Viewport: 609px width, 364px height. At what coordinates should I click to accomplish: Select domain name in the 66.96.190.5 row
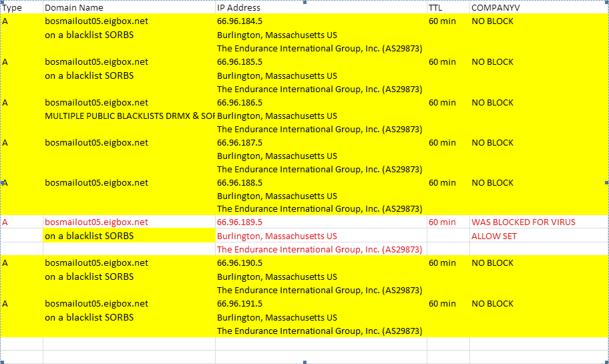(129, 262)
